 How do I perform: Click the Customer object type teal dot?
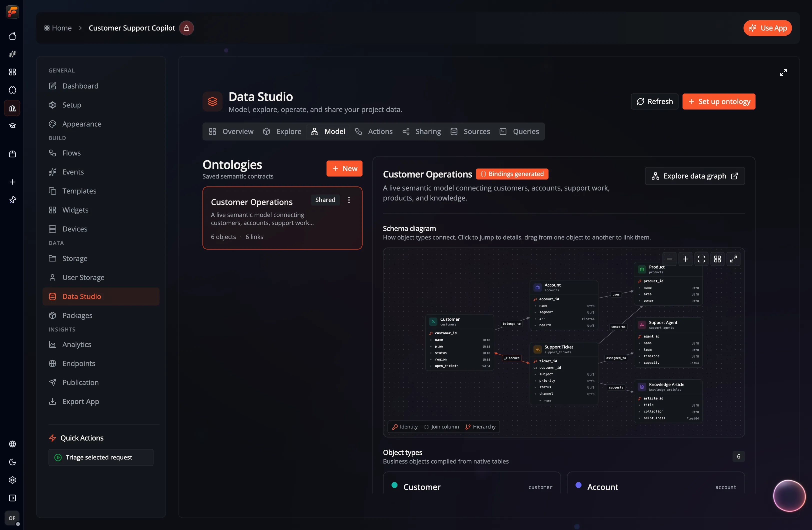[394, 485]
